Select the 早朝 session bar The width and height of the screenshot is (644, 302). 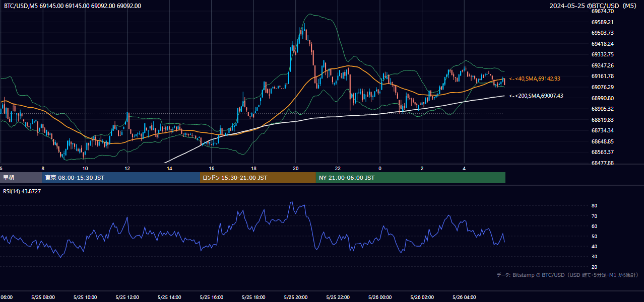21,178
